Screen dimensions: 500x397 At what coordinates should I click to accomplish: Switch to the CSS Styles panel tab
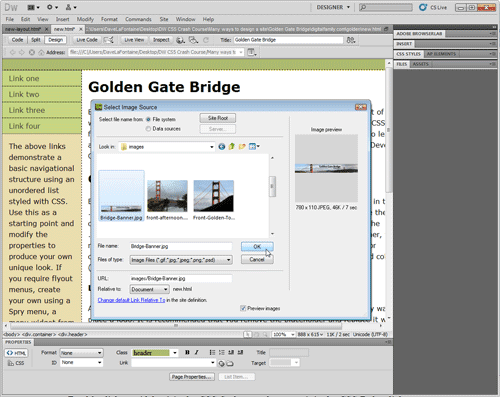409,54
